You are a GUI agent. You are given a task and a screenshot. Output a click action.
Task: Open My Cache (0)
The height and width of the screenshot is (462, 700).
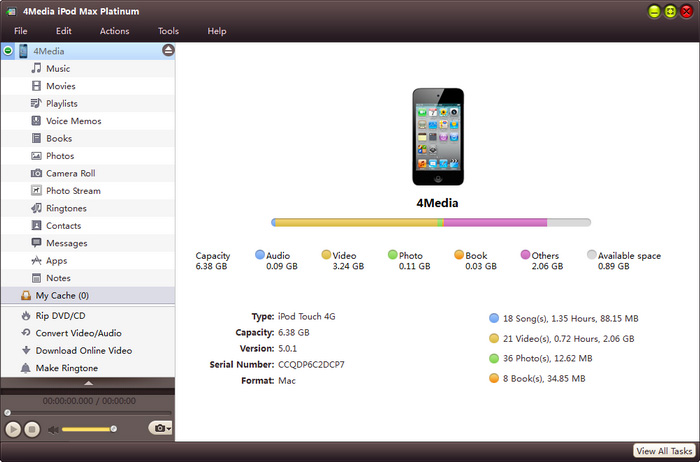[x=88, y=295]
